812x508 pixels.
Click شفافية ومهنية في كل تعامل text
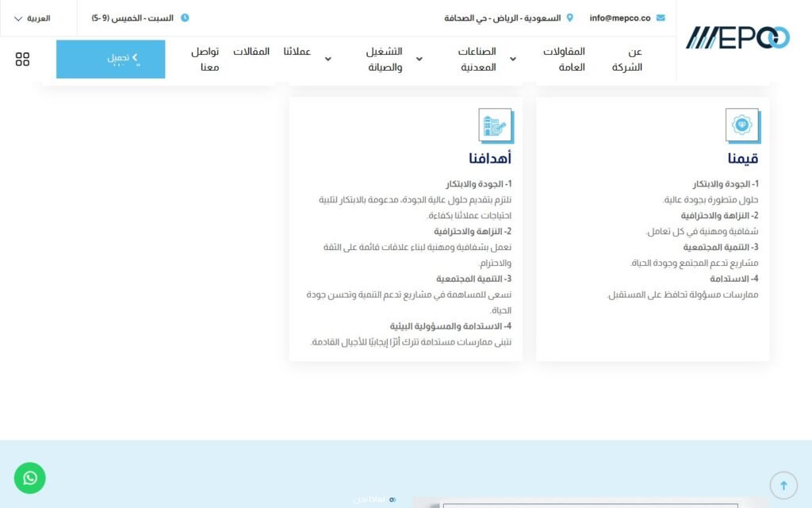(x=703, y=231)
